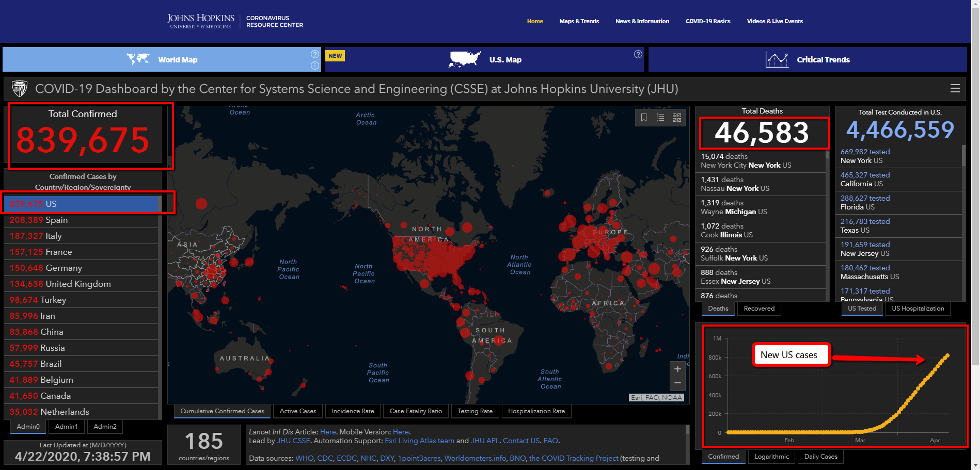The height and width of the screenshot is (470, 980).
Task: Select the 150,648 Germany row
Action: point(81,268)
